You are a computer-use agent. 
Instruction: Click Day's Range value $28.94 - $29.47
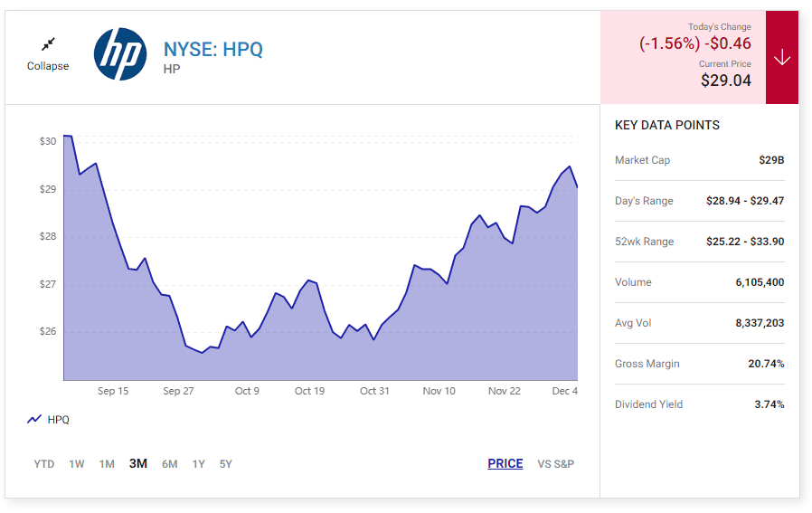pyautogui.click(x=745, y=201)
